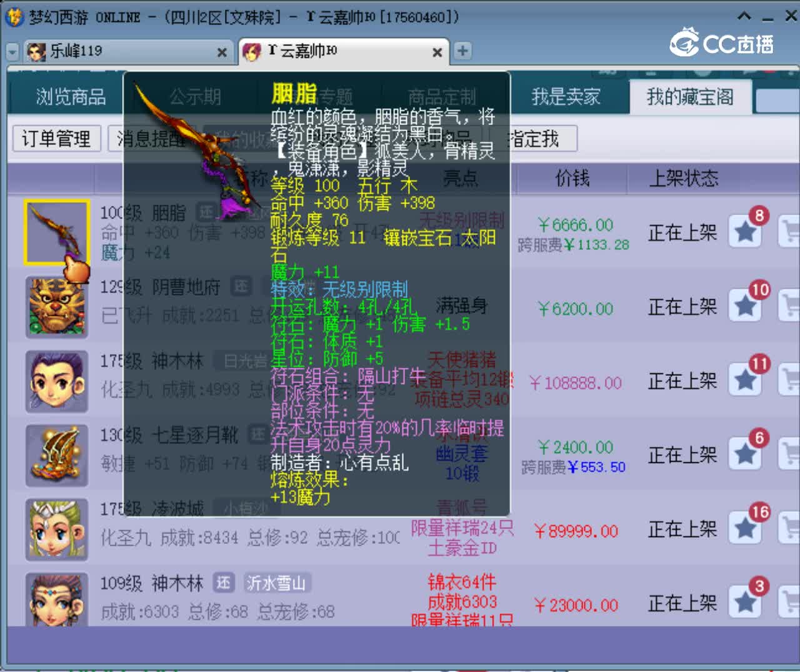Click the 订单管理 button
Viewport: 800px width, 672px height.
pos(56,139)
